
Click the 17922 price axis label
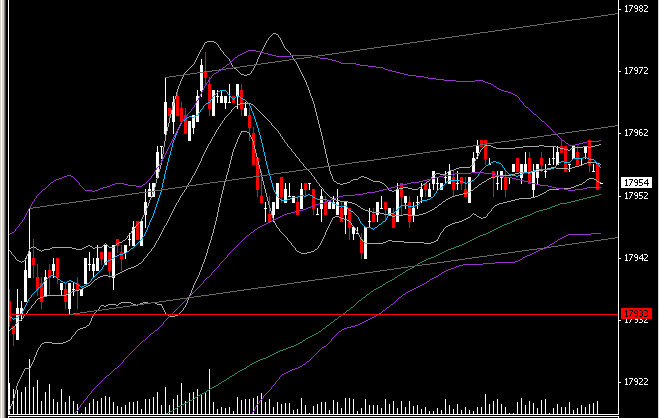tap(636, 382)
